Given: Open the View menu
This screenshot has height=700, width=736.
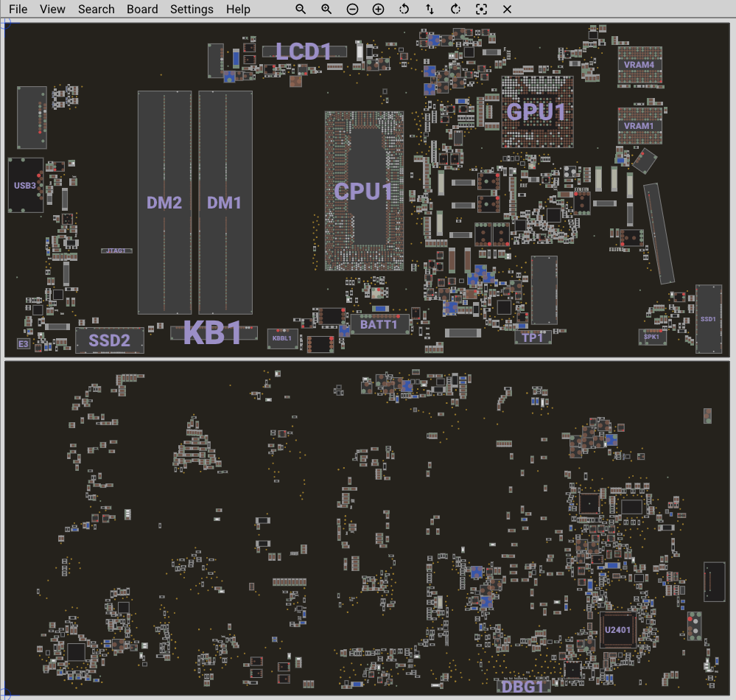Looking at the screenshot, I should click(x=52, y=10).
